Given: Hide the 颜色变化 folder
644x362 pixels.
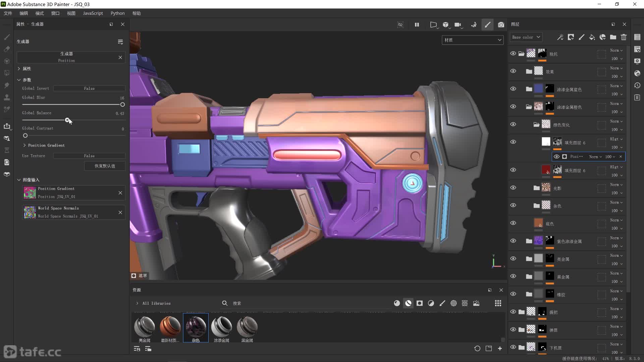Looking at the screenshot, I should [513, 124].
